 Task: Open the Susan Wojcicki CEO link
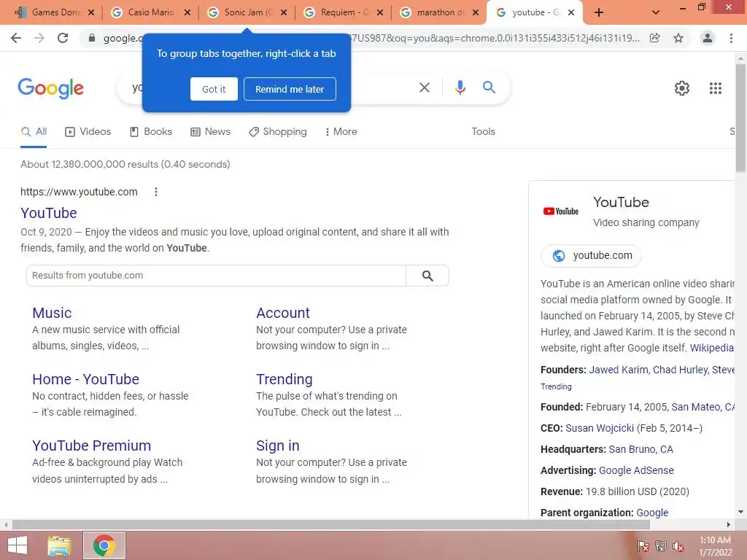[x=600, y=428]
